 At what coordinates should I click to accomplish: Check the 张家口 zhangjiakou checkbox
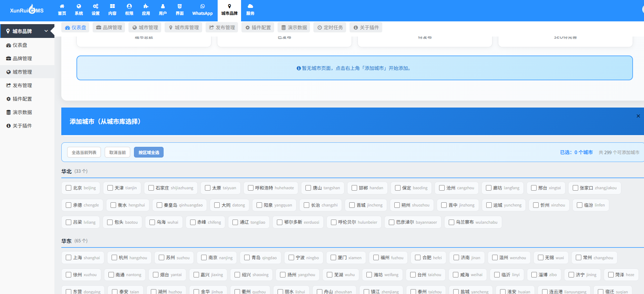[x=575, y=188]
